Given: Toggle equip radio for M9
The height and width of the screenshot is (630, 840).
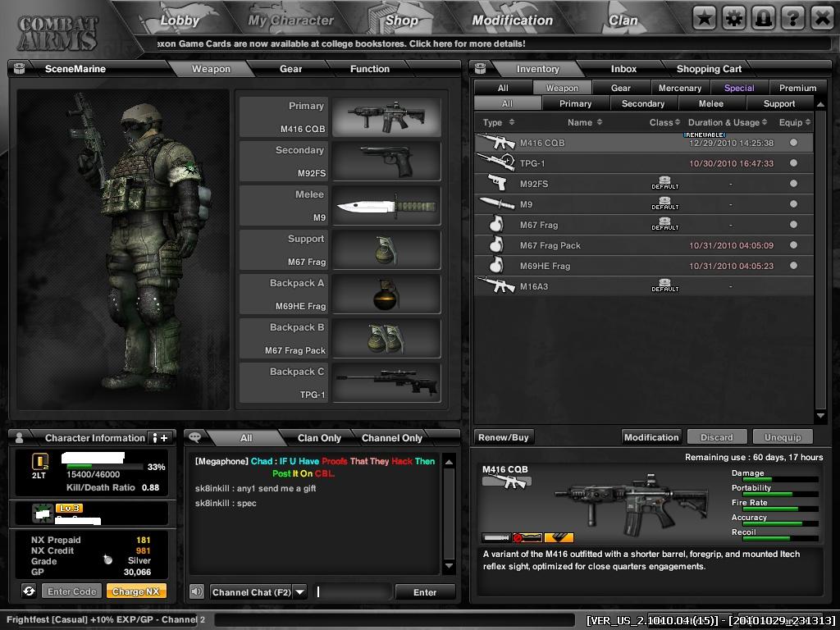Looking at the screenshot, I should 793,203.
